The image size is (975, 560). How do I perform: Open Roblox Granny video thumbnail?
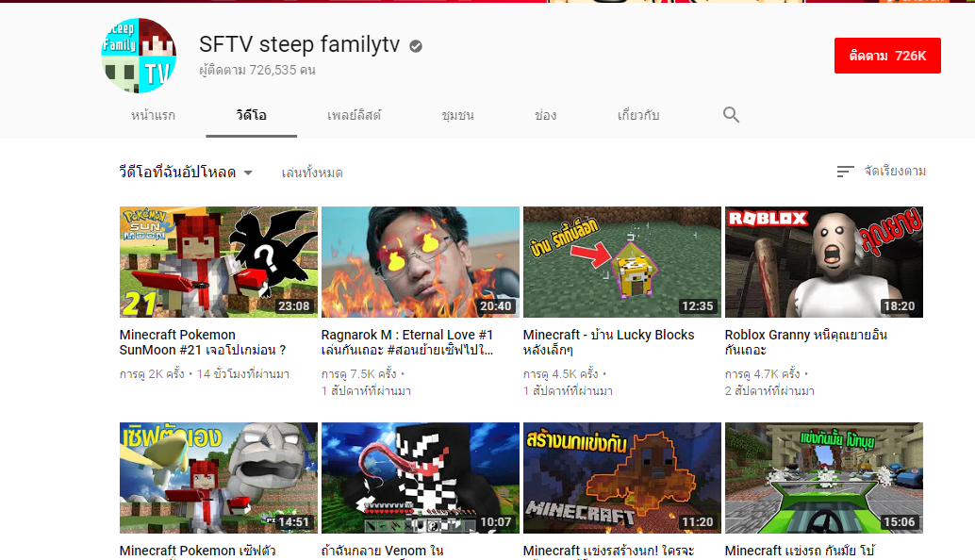tap(824, 262)
